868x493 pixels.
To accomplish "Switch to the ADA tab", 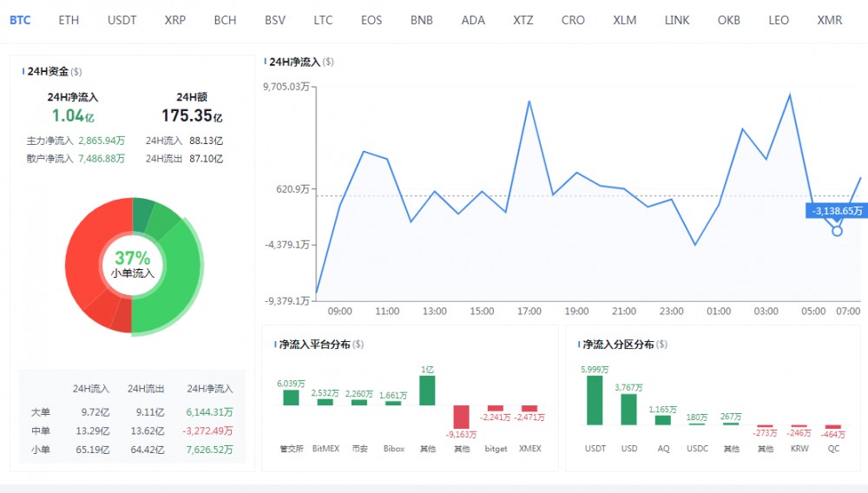I will (473, 20).
